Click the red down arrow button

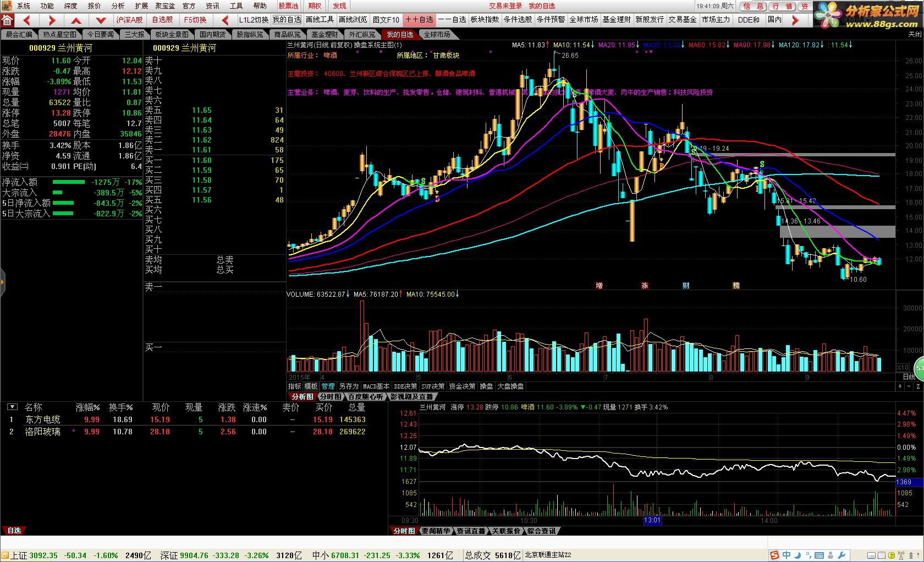tap(101, 20)
